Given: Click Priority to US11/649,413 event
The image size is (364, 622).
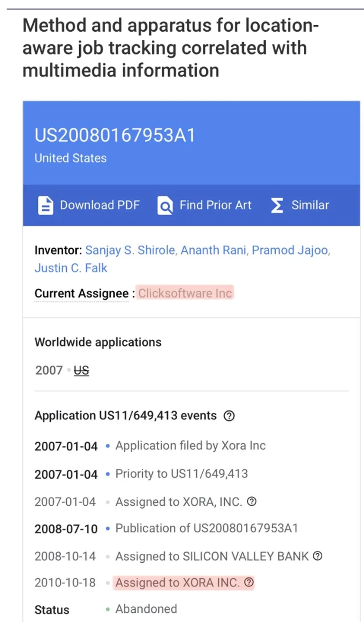Looking at the screenshot, I should click(182, 474).
